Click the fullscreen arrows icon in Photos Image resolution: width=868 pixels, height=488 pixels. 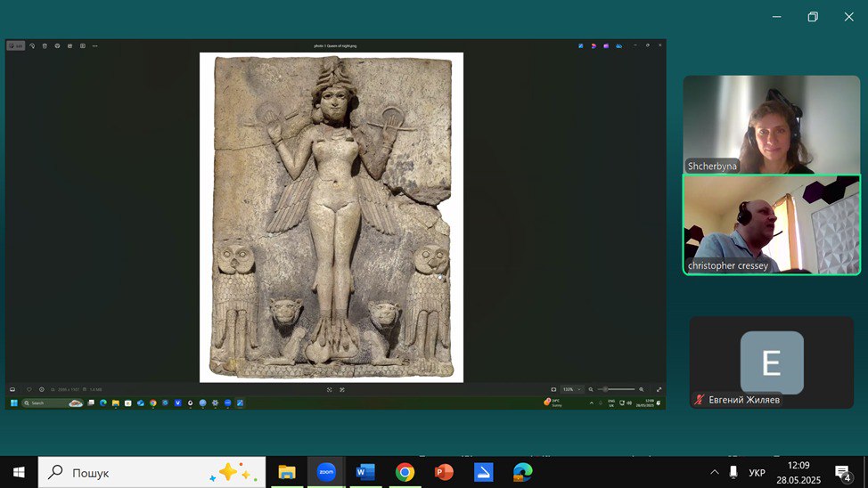659,389
